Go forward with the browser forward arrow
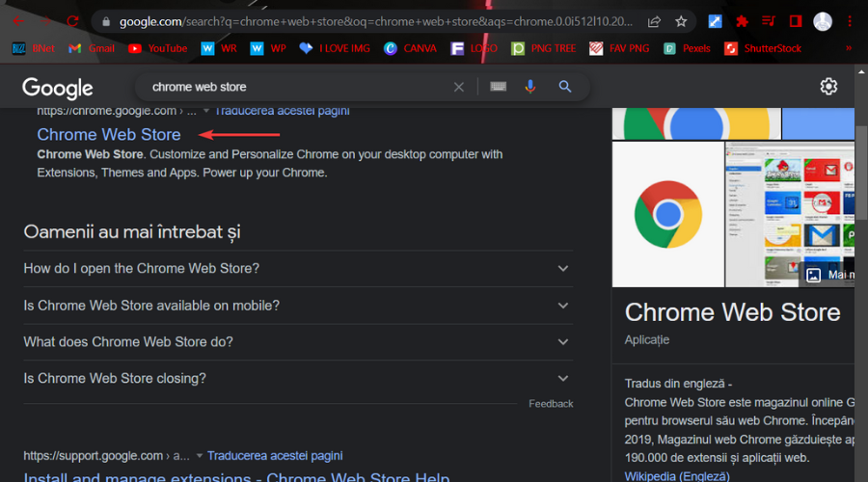Viewport: 868px width, 482px height. click(x=45, y=21)
